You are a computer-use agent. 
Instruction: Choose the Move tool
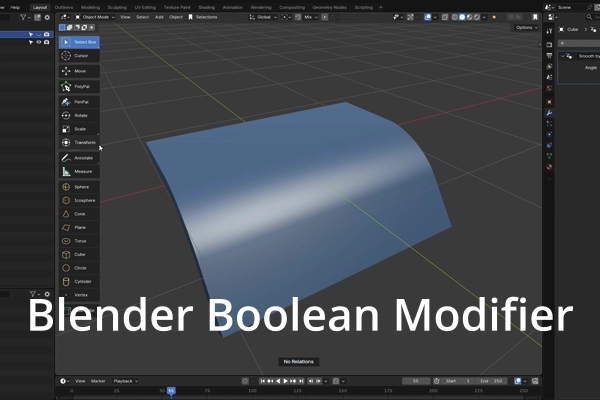[x=79, y=71]
